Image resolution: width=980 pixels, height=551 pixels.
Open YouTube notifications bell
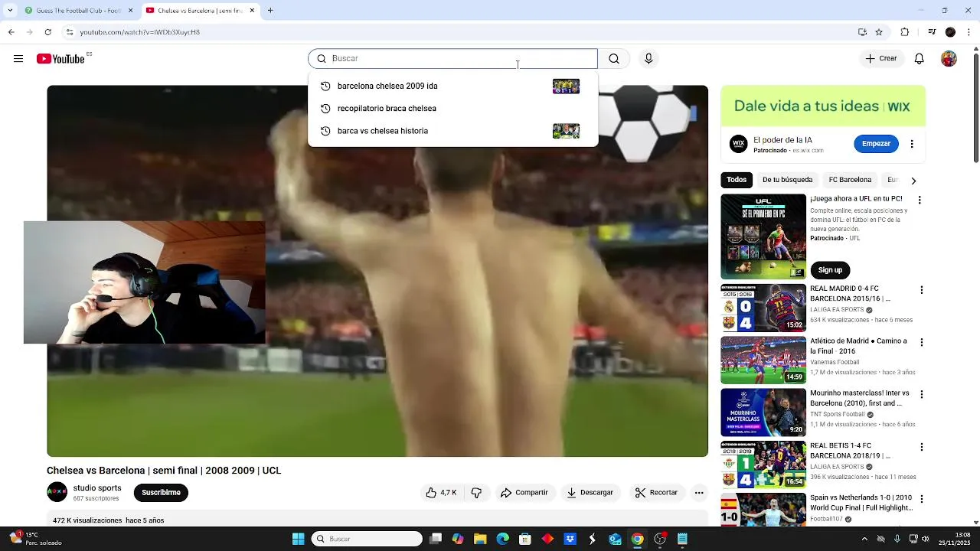click(x=920, y=59)
